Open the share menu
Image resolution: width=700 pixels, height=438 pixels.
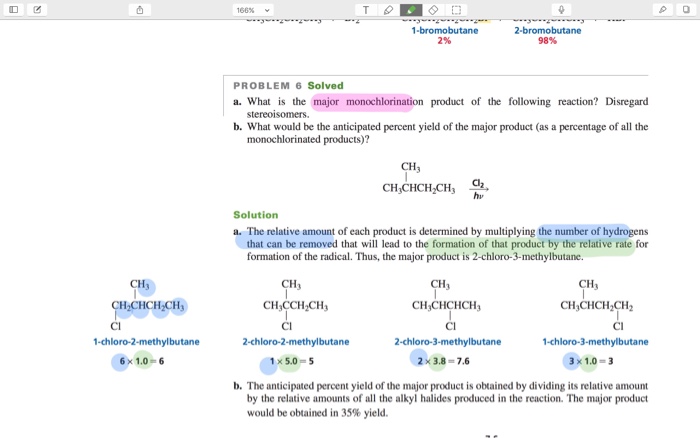coord(142,9)
